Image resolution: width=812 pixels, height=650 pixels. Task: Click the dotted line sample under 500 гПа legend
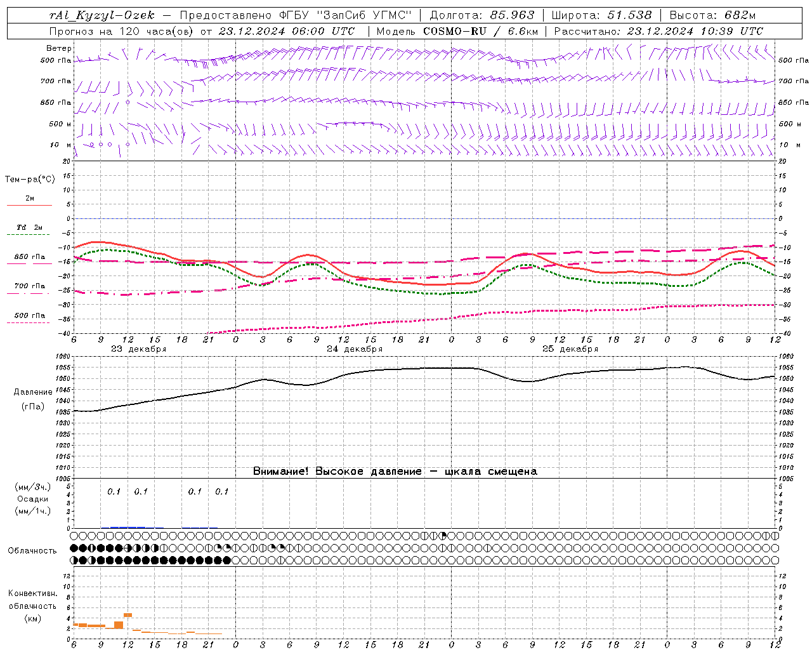[29, 322]
